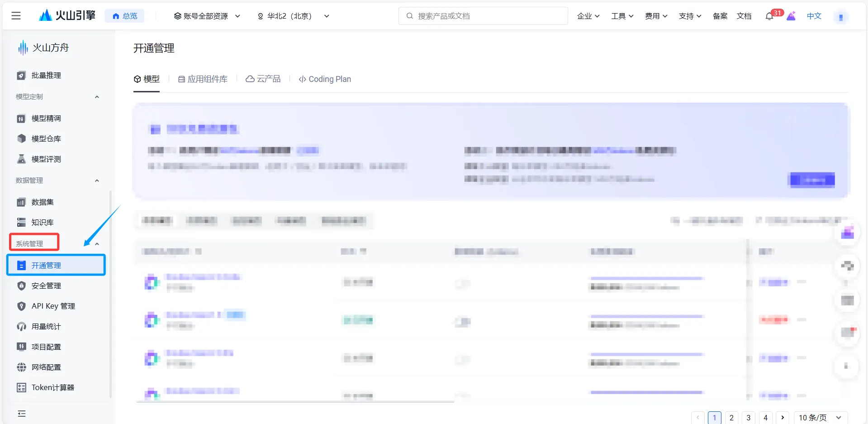This screenshot has height=424, width=868.
Task: Open 安全管理 in the sidebar
Action: (x=46, y=286)
